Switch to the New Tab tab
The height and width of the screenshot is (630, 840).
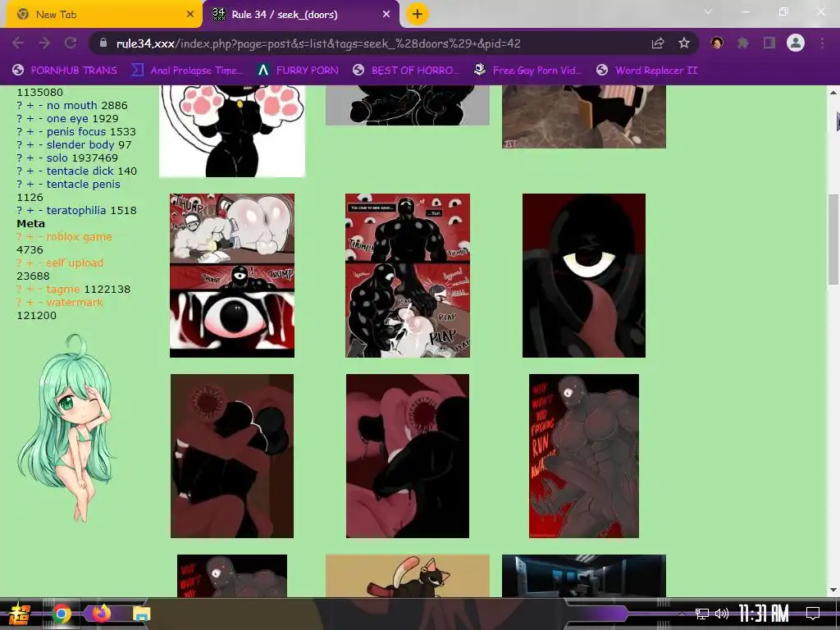[x=105, y=15]
